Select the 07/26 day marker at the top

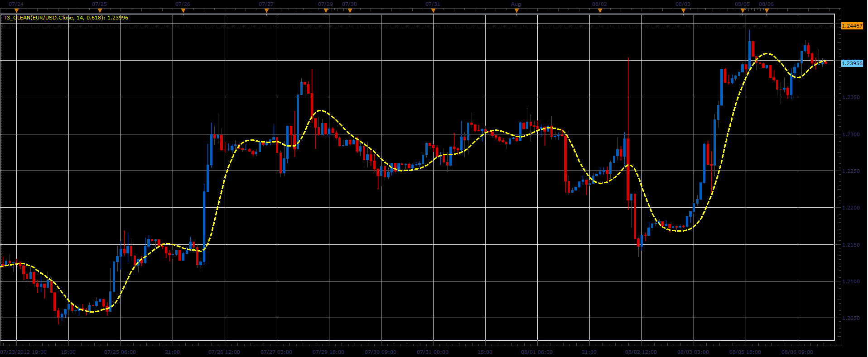(183, 4)
